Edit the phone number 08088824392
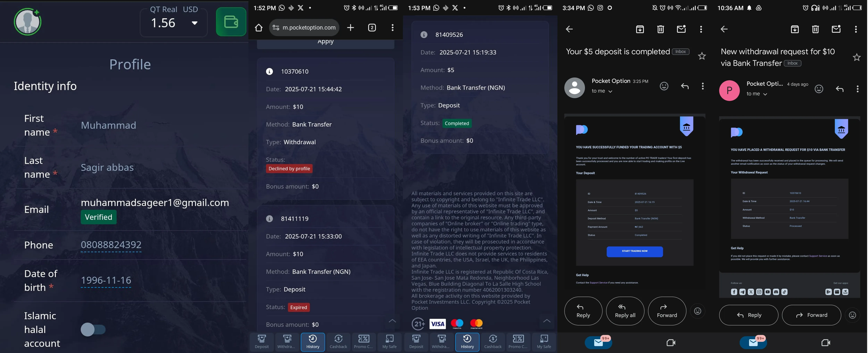The image size is (868, 353). (111, 245)
